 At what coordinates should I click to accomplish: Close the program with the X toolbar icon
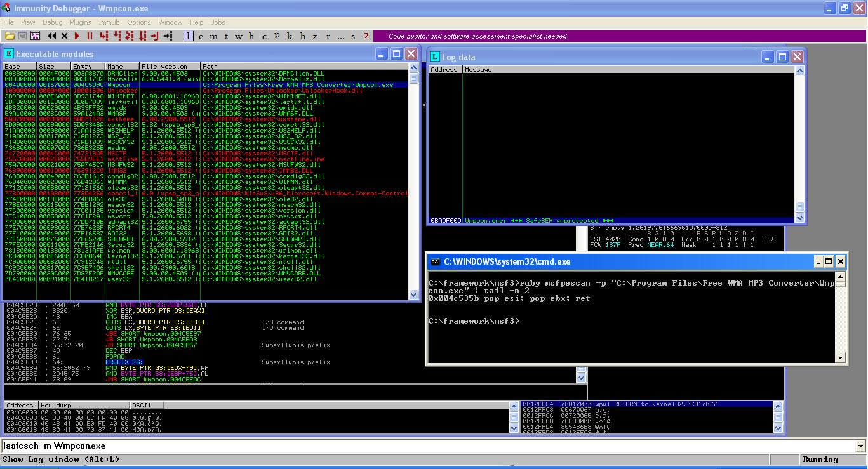64,36
